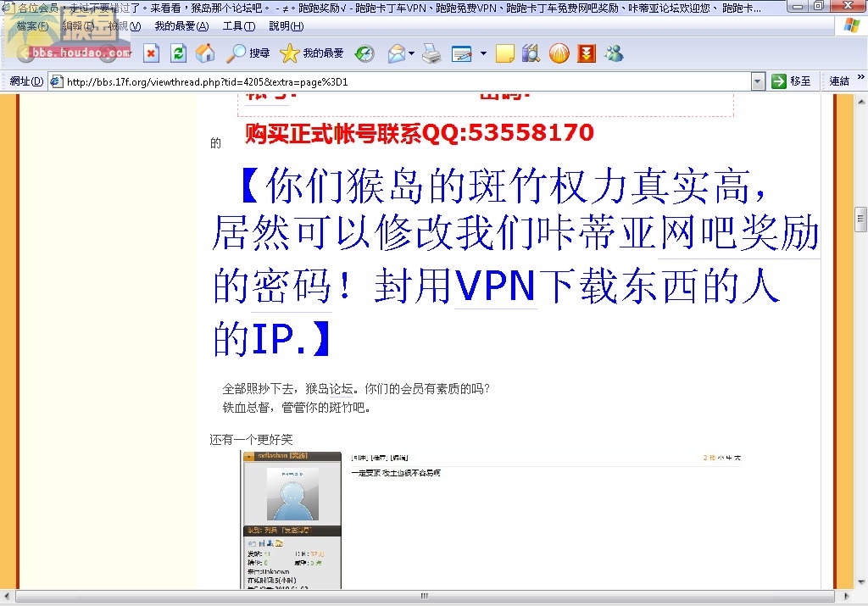
Task: Click the page icon in address bar
Action: point(57,82)
